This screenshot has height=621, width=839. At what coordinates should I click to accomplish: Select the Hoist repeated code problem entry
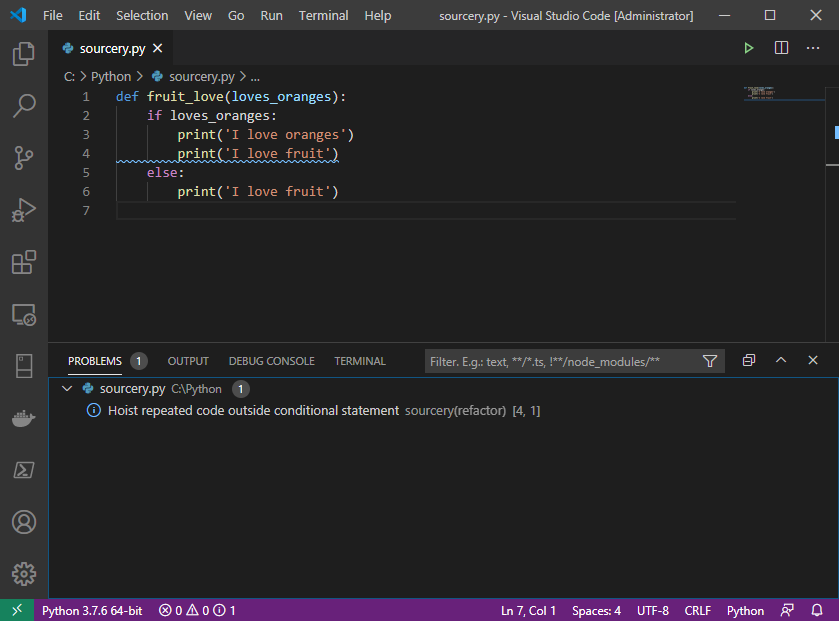pyautogui.click(x=444, y=410)
